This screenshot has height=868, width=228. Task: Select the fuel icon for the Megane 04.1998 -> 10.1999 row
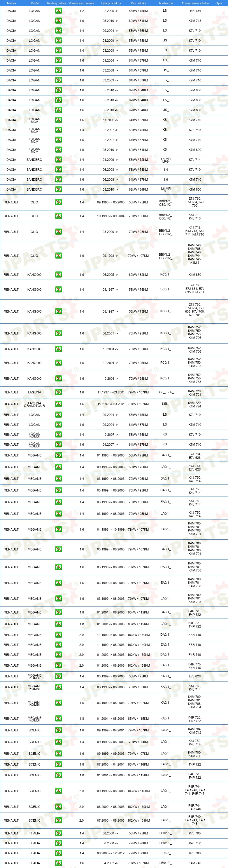click(58, 529)
